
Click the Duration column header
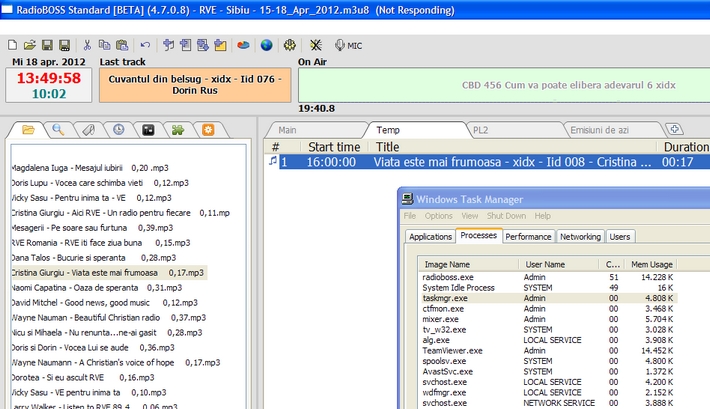pyautogui.click(x=686, y=147)
